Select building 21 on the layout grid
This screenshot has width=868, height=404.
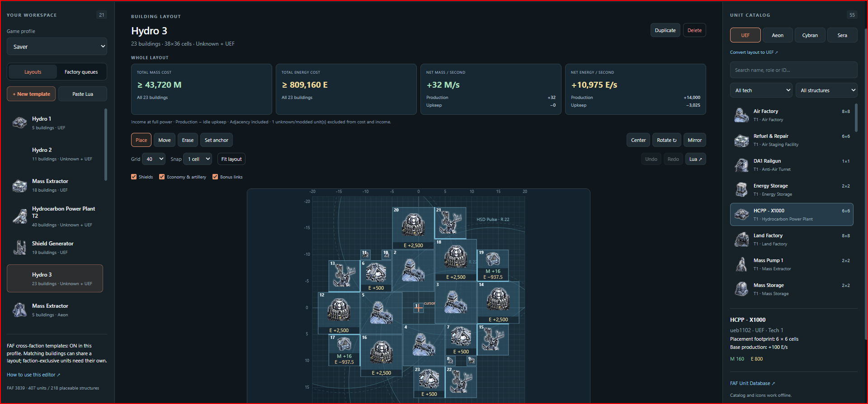[450, 223]
